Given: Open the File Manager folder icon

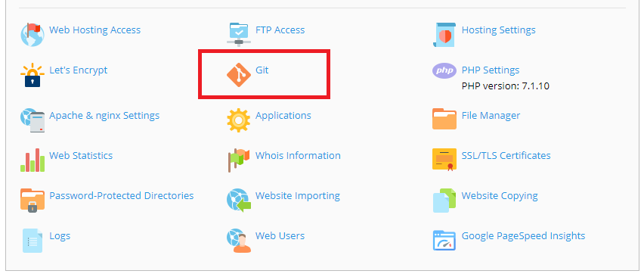Looking at the screenshot, I should [444, 119].
